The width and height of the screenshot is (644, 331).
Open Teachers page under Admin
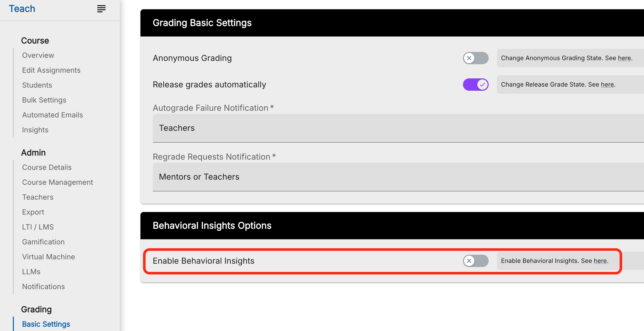point(38,197)
